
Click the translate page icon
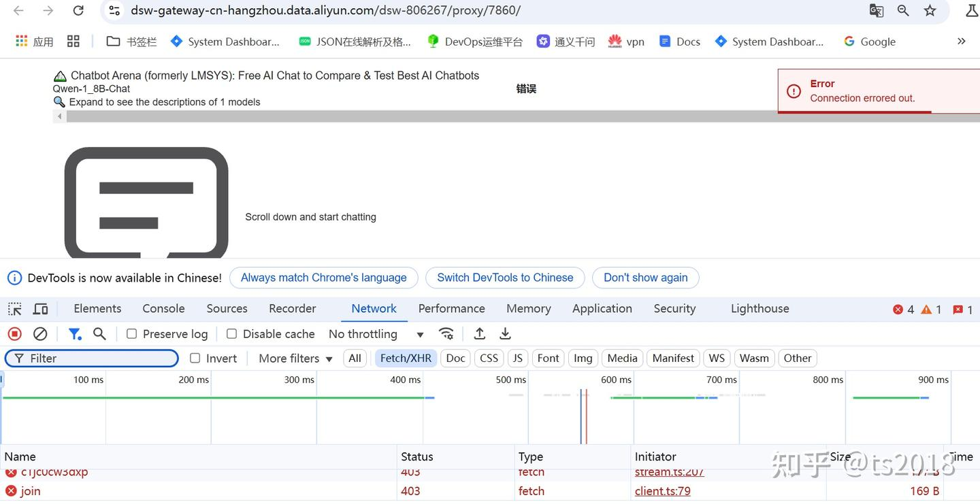877,11
